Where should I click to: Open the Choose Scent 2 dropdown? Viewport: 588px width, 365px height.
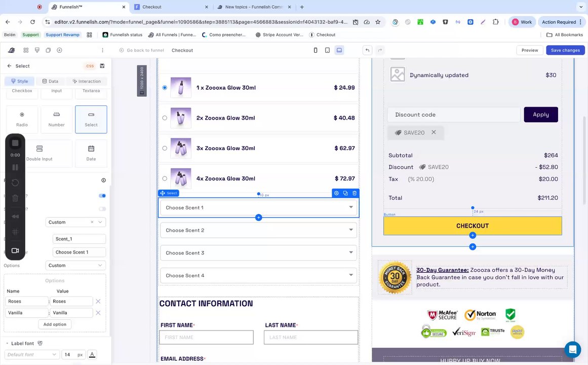pyautogui.click(x=259, y=230)
